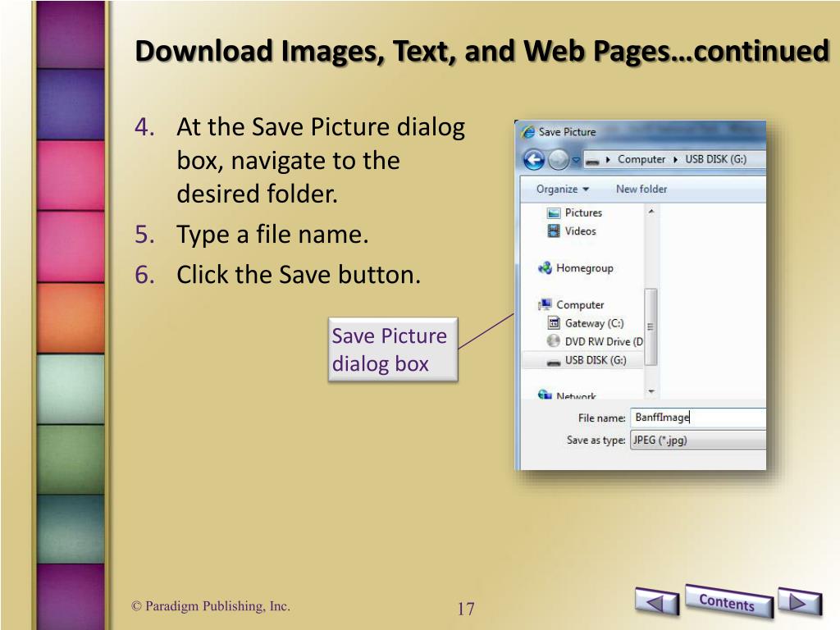
Task: Click the navigation pane scrollbar thumb
Action: point(651,326)
